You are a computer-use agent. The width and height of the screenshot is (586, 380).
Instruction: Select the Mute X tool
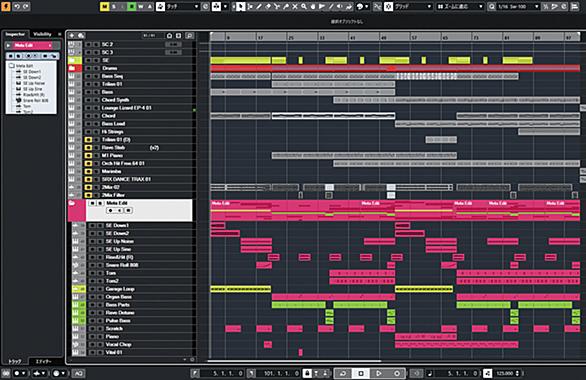295,6
